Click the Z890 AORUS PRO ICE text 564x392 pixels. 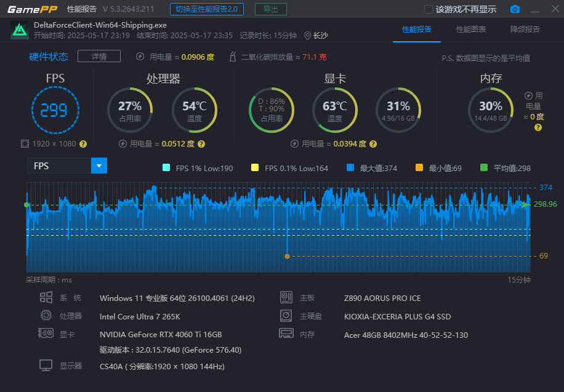(382, 298)
